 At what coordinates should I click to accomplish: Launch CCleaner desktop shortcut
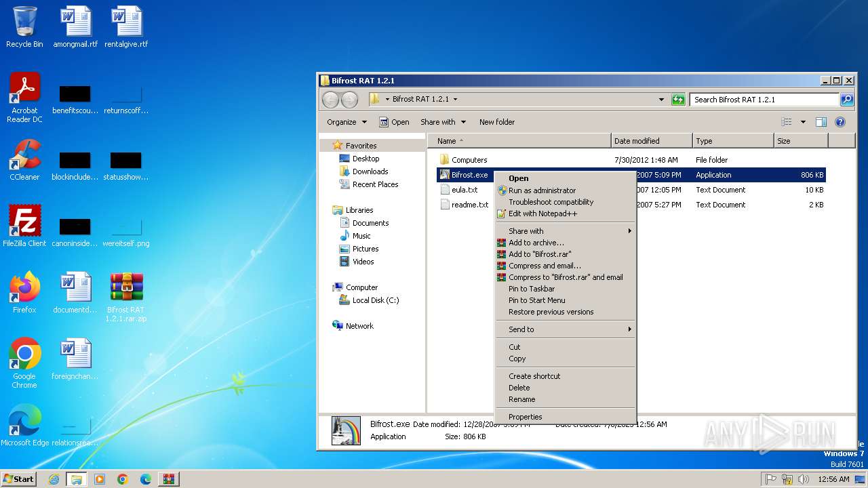tap(24, 160)
